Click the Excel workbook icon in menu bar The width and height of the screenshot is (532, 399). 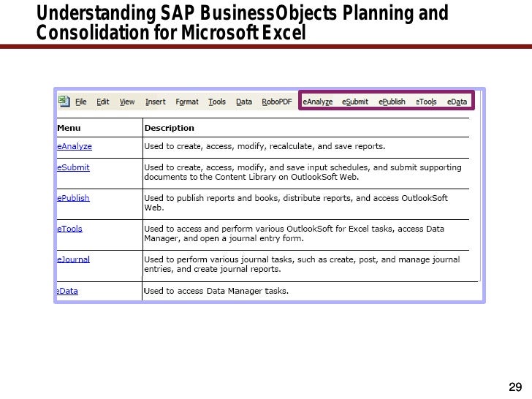click(64, 102)
